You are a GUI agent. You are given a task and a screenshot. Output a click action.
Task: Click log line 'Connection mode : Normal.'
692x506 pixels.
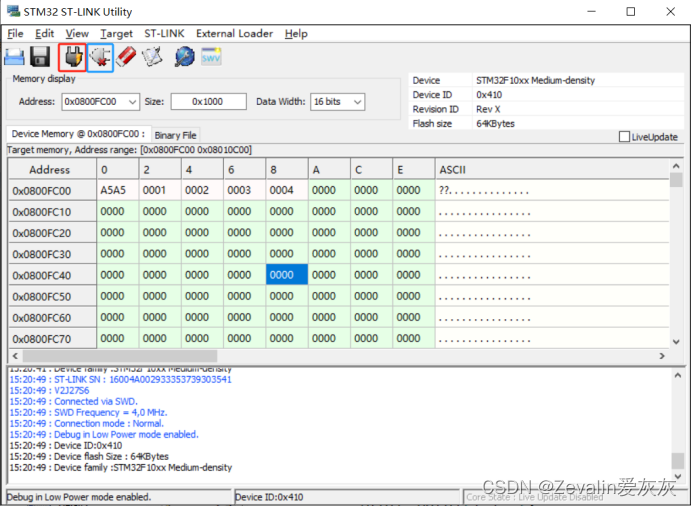[87, 424]
